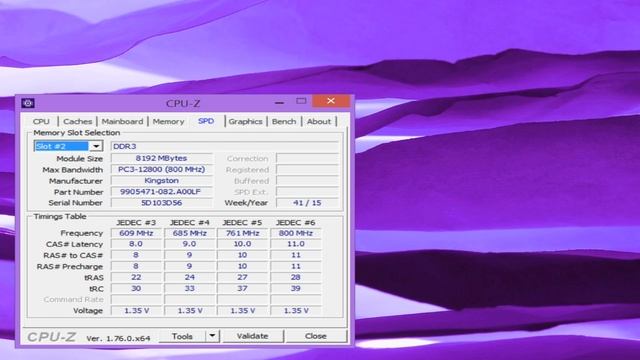Click the Max Bandwidth label

[73, 169]
